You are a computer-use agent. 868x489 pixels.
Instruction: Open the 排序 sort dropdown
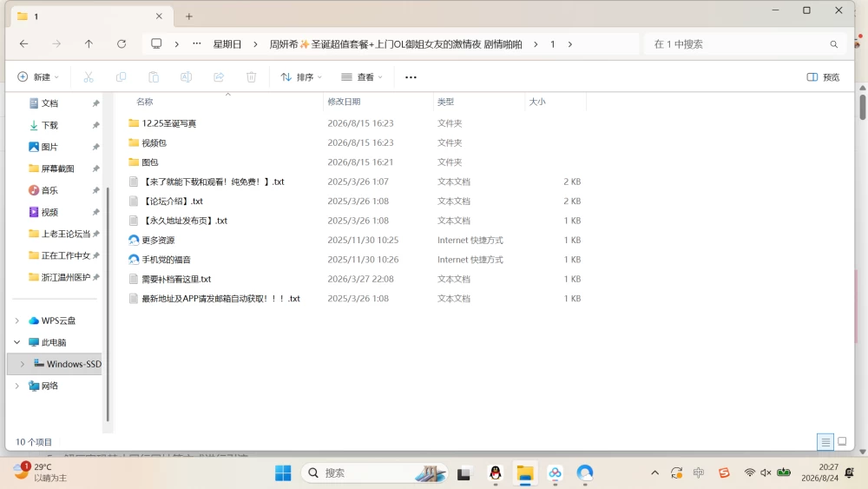pyautogui.click(x=301, y=77)
